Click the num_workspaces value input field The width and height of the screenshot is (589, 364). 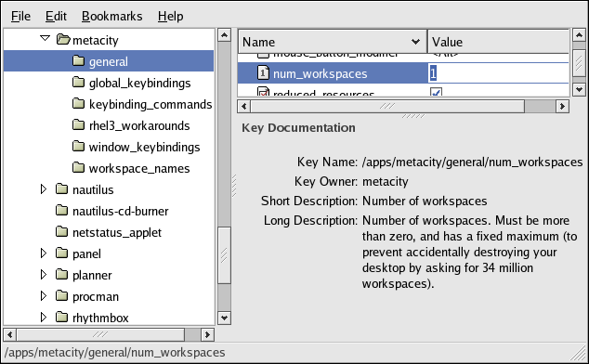[x=498, y=72]
